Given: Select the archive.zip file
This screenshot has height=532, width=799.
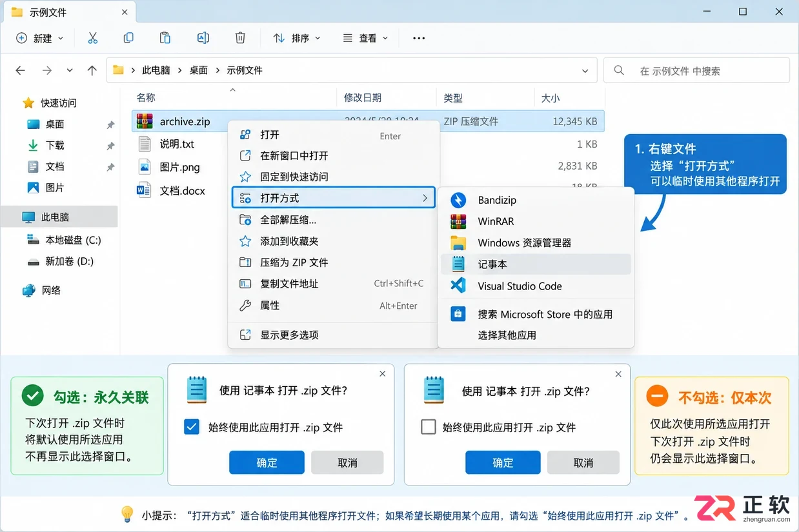Looking at the screenshot, I should coord(368,121).
